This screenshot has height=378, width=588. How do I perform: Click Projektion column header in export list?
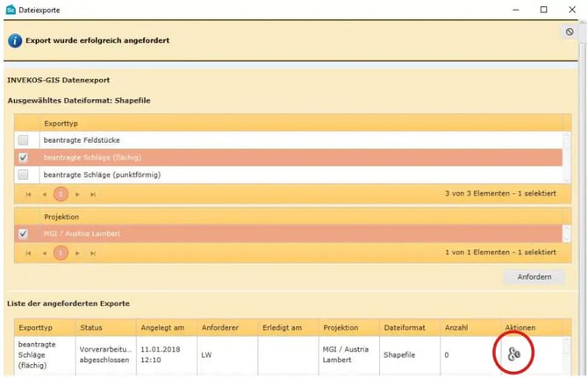(x=348, y=327)
